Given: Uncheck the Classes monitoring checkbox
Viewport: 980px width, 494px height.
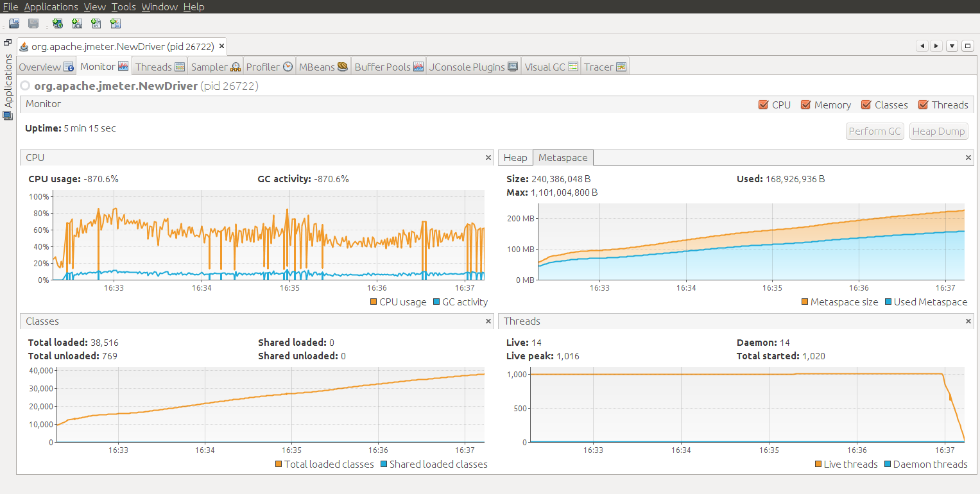Looking at the screenshot, I should point(864,105).
